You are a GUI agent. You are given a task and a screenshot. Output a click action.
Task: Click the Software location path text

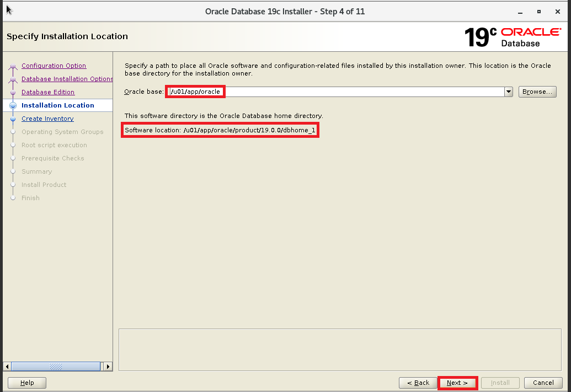pyautogui.click(x=249, y=130)
